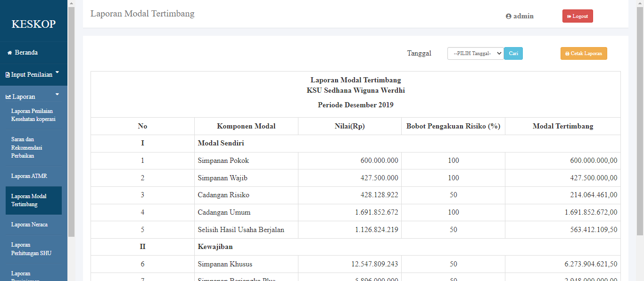This screenshot has height=281, width=644.
Task: Print using the Cetak Laporan button
Action: [x=584, y=54]
